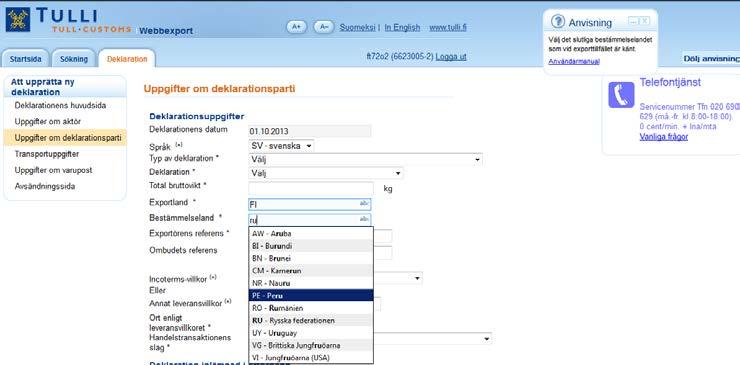Close the Anvisning help box
The height and width of the screenshot is (365, 740).
pos(645,21)
